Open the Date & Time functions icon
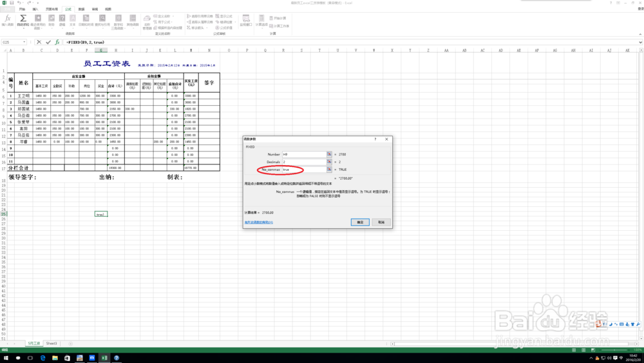Screen dimensions: 644x363 [x=86, y=19]
